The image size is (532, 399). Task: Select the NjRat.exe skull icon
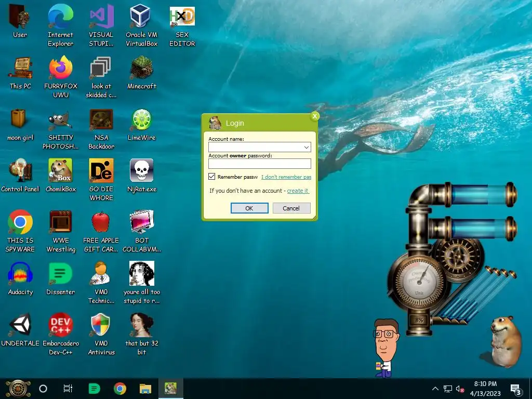(x=141, y=176)
